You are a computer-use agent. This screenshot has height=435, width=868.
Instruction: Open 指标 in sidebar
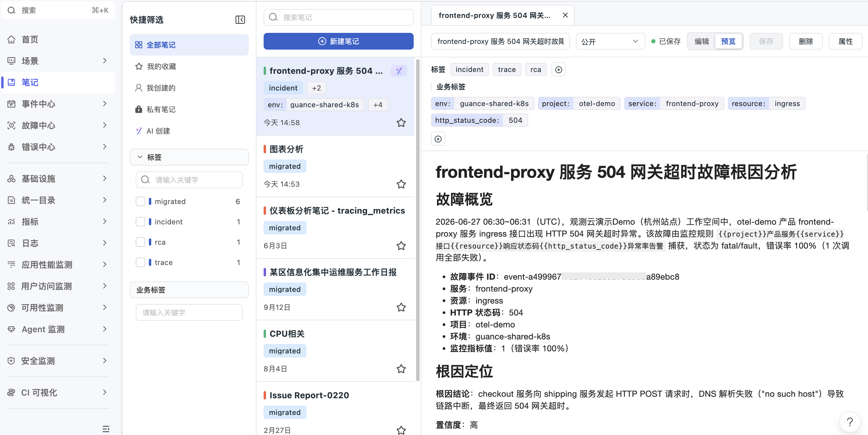coord(58,222)
